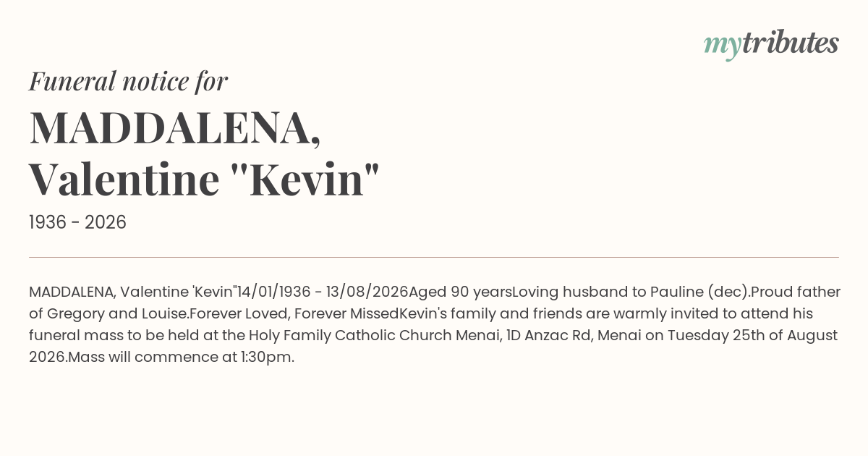Click "MADDALENA, Valentine 'Kevin'" at paragraph start
868x456 pixels.
pyautogui.click(x=133, y=292)
